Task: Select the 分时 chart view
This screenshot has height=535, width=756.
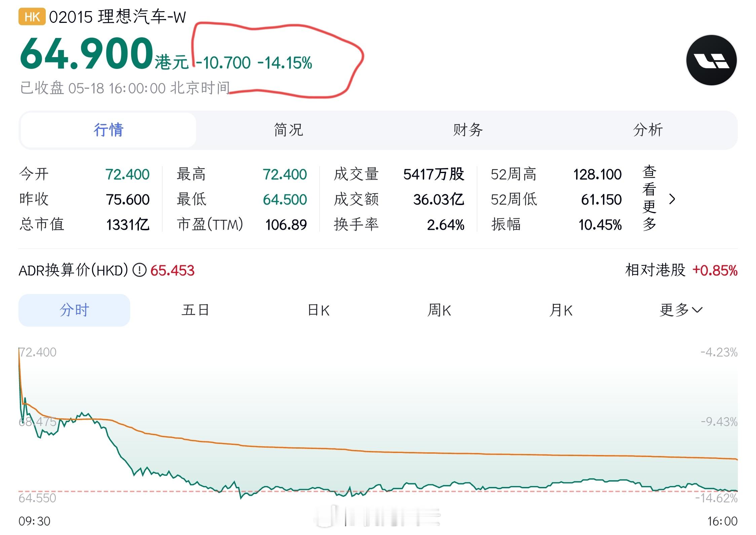Action: point(74,310)
